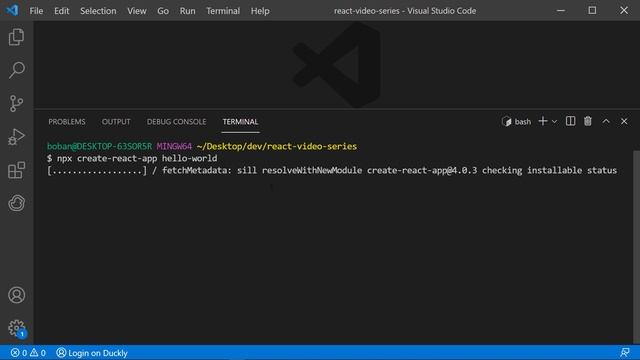Select the TERMINAL tab
The image size is (640, 360).
[240, 122]
